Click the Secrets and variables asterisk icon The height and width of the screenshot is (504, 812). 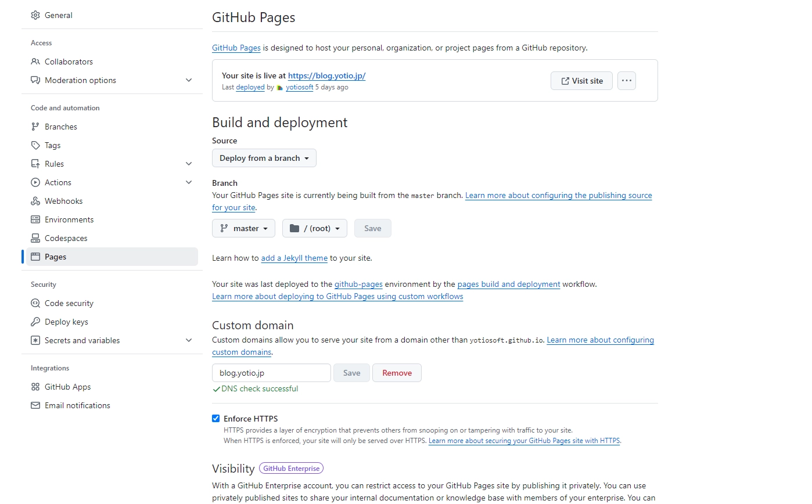coord(35,340)
